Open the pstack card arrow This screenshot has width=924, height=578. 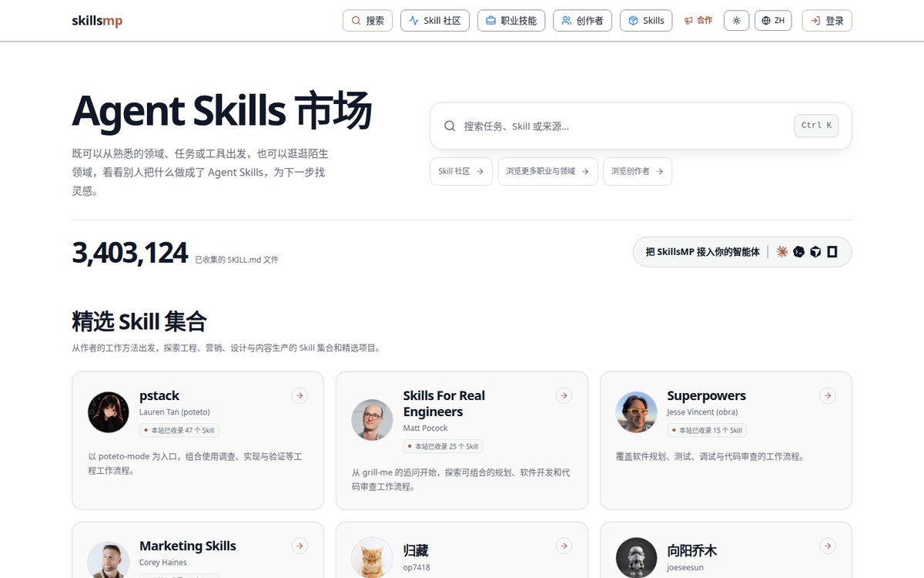[300, 395]
